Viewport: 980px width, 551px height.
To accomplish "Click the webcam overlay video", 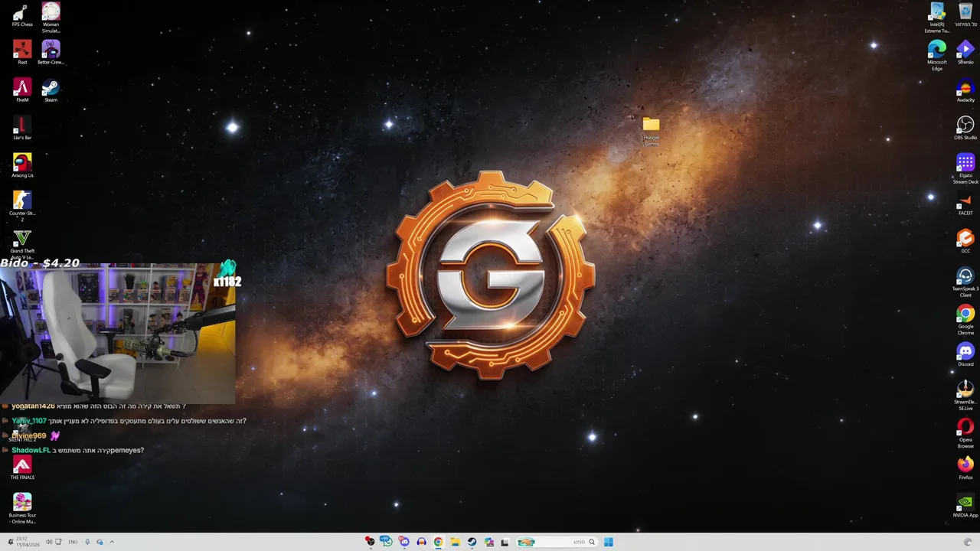I will (x=117, y=334).
